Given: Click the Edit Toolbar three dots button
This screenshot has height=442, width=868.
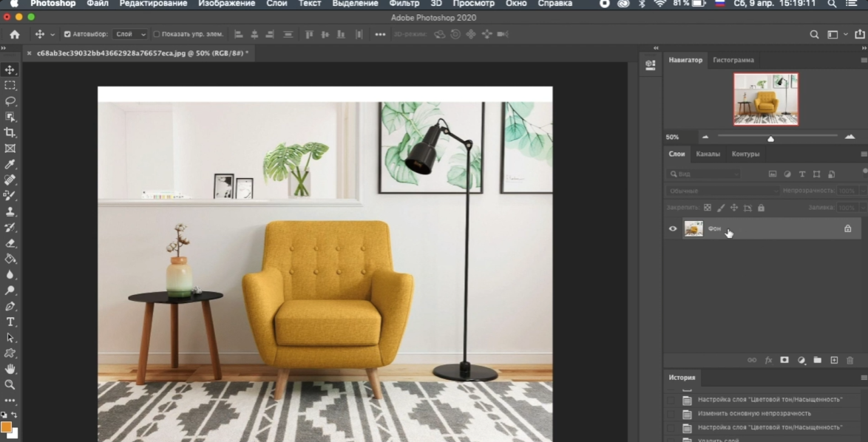Looking at the screenshot, I should pyautogui.click(x=10, y=400).
